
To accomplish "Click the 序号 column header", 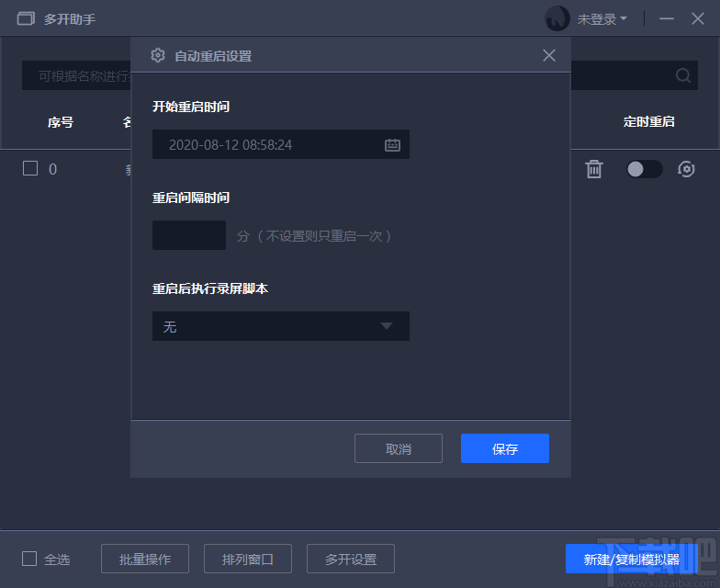I will (61, 122).
